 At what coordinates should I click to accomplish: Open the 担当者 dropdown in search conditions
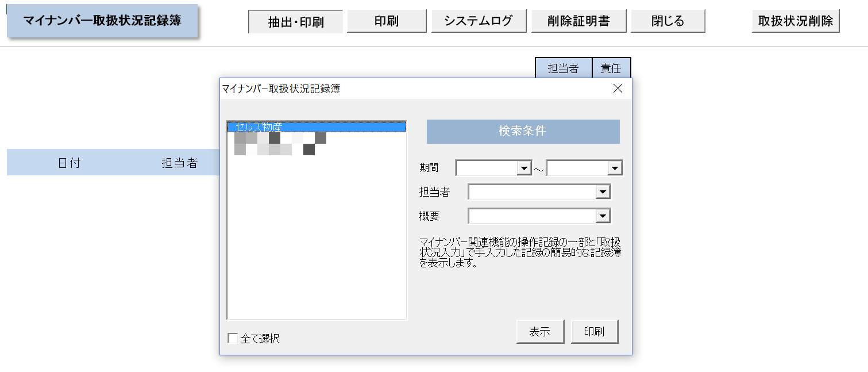(602, 192)
